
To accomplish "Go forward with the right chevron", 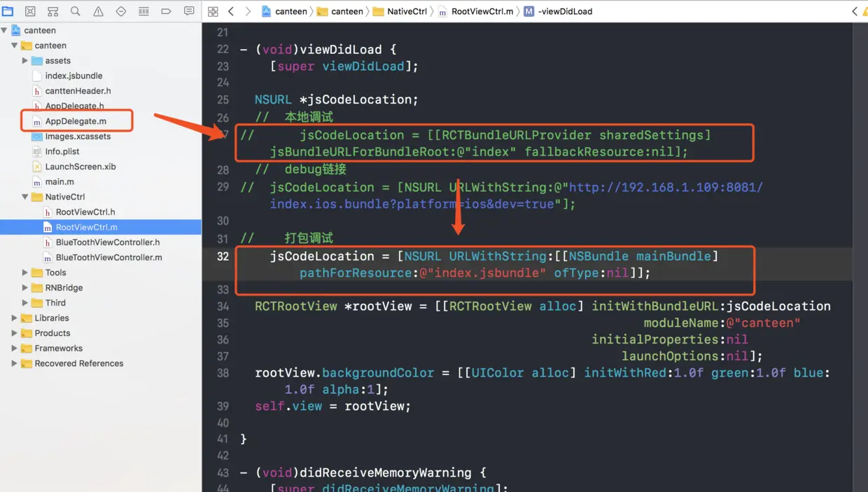I will [248, 11].
